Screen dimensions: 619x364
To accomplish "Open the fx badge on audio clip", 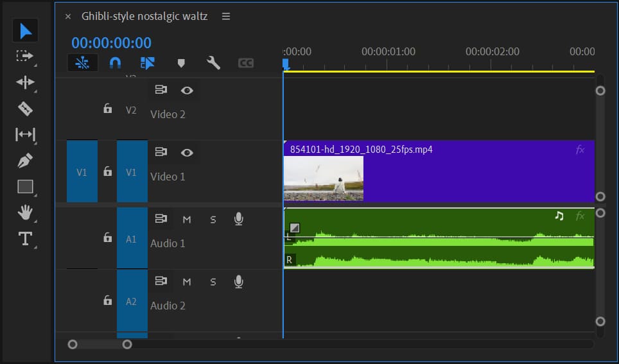I will click(x=580, y=216).
